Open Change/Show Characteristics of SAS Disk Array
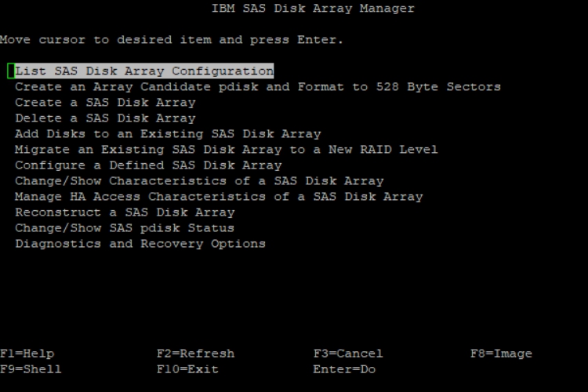 pyautogui.click(x=199, y=181)
